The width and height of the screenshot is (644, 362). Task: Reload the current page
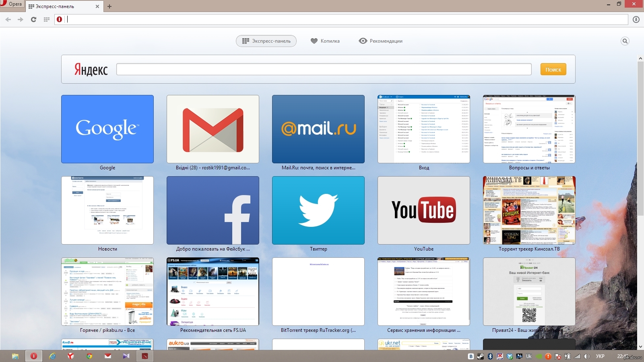click(34, 19)
